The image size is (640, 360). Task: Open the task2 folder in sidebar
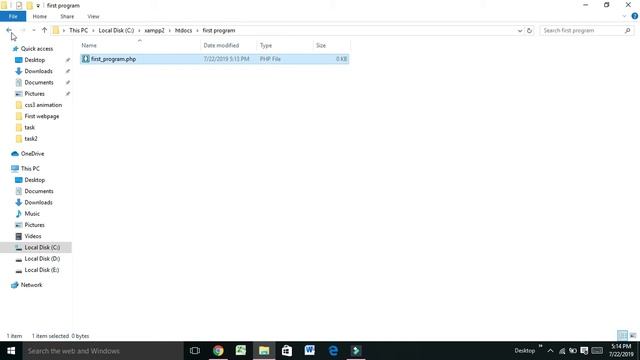point(31,139)
